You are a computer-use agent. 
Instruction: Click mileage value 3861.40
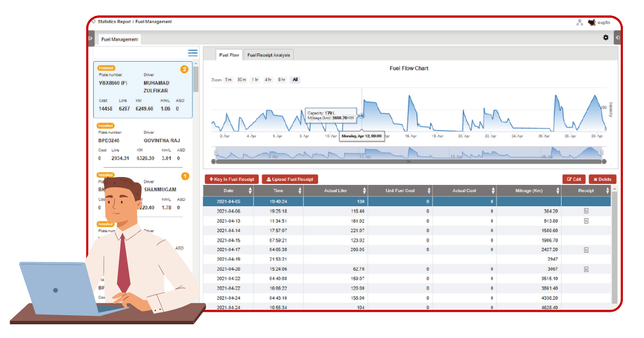[x=550, y=288]
